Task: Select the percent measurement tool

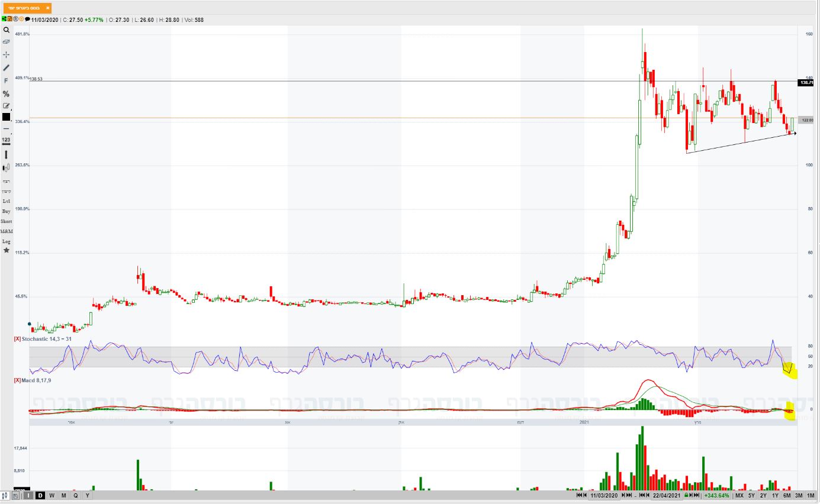Action: coord(7,93)
